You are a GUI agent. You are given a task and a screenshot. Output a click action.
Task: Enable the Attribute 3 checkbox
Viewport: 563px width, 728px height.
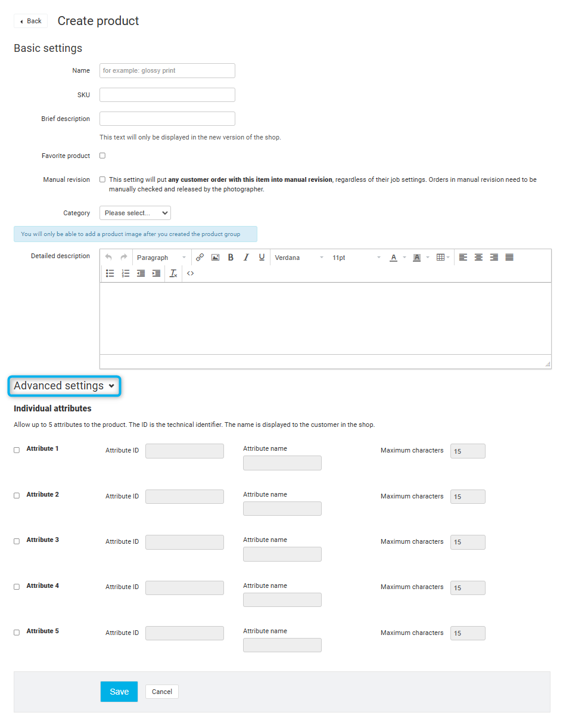click(x=17, y=541)
